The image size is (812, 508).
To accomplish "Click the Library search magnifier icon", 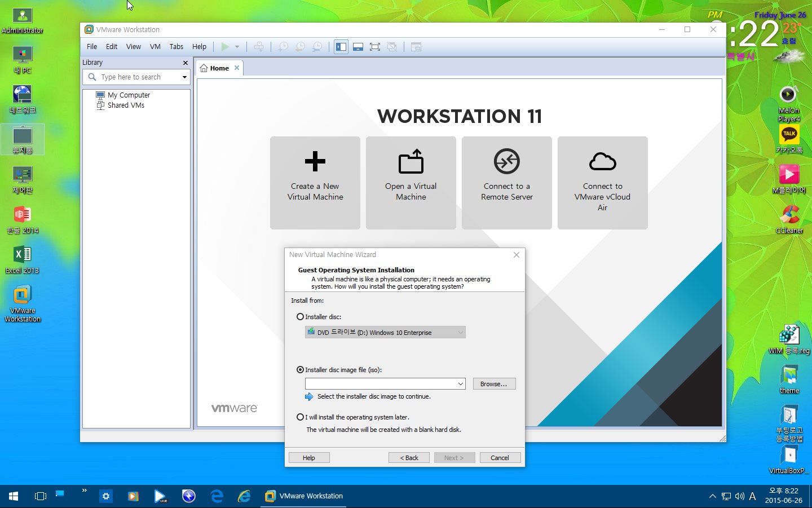I will 92,77.
